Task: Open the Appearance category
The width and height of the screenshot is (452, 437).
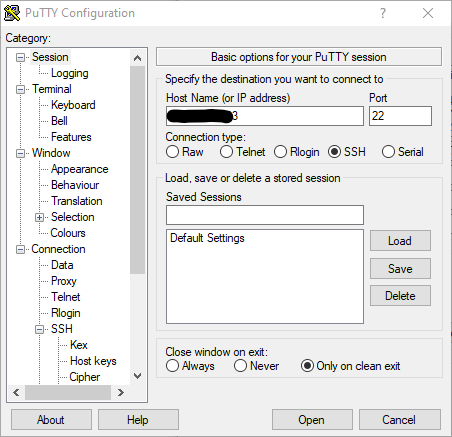Action: pyautogui.click(x=79, y=169)
